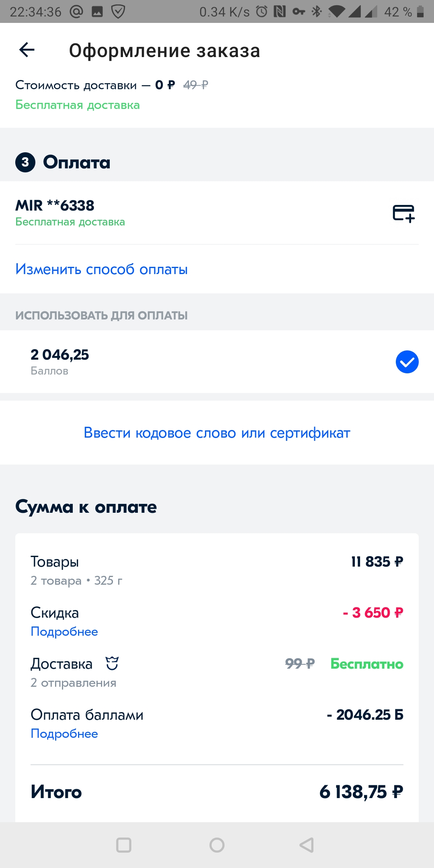
Task: Tap the Бесплатная доставка green text at top
Action: pyautogui.click(x=78, y=105)
